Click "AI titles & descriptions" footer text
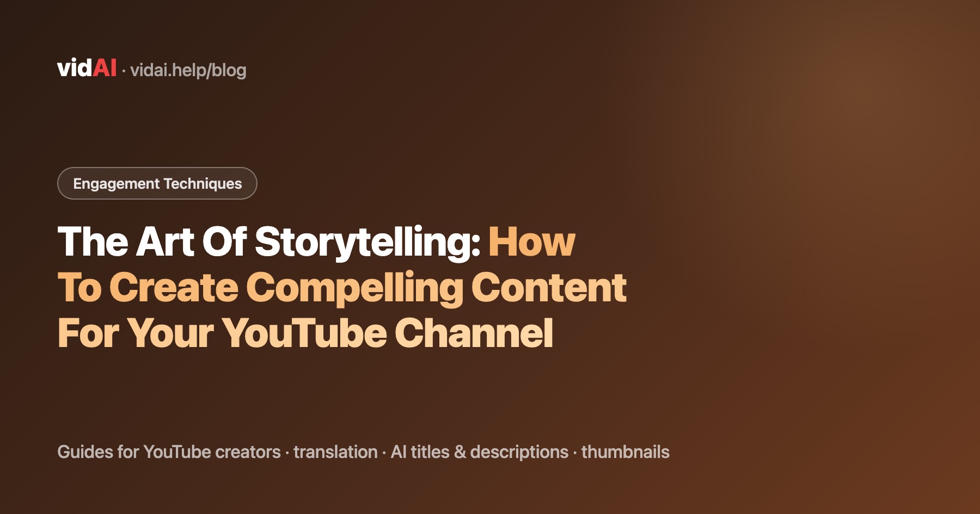 tap(479, 452)
